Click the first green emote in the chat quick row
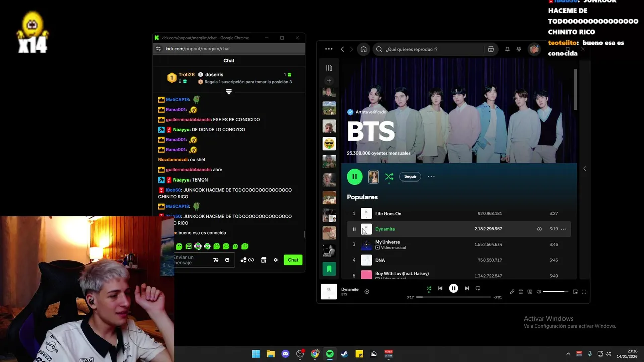Viewport: 644px width, 362px height. click(x=179, y=246)
